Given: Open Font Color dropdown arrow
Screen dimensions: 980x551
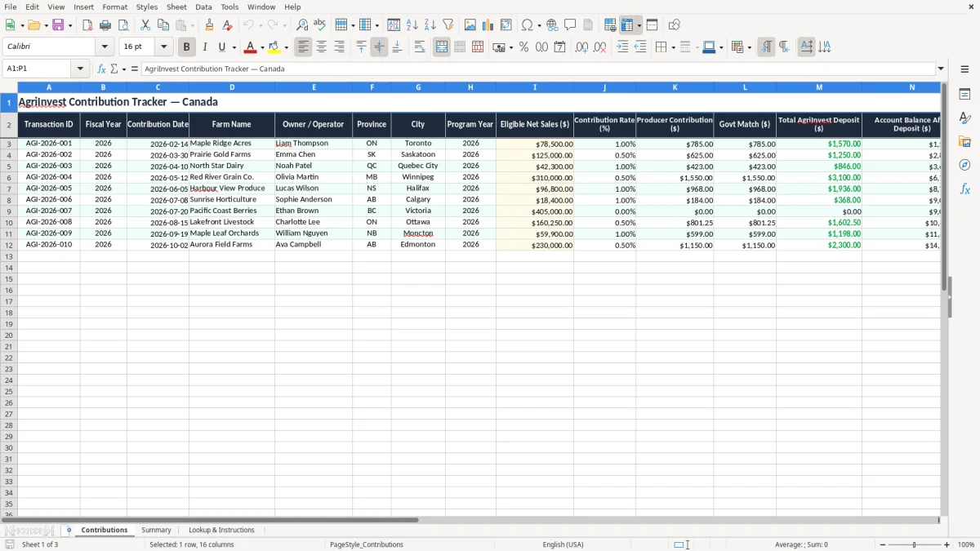Looking at the screenshot, I should pos(262,47).
